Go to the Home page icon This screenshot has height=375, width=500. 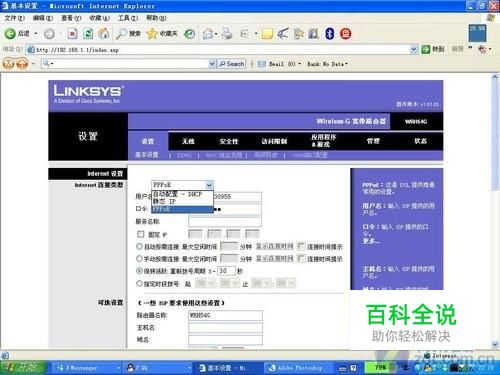click(x=104, y=34)
